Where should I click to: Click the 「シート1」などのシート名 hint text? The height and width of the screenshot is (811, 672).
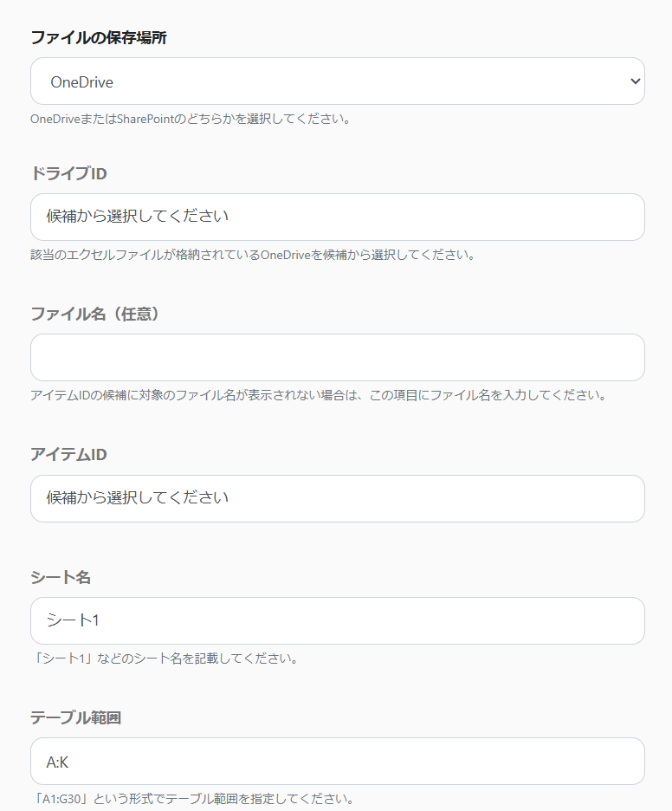pos(165,659)
